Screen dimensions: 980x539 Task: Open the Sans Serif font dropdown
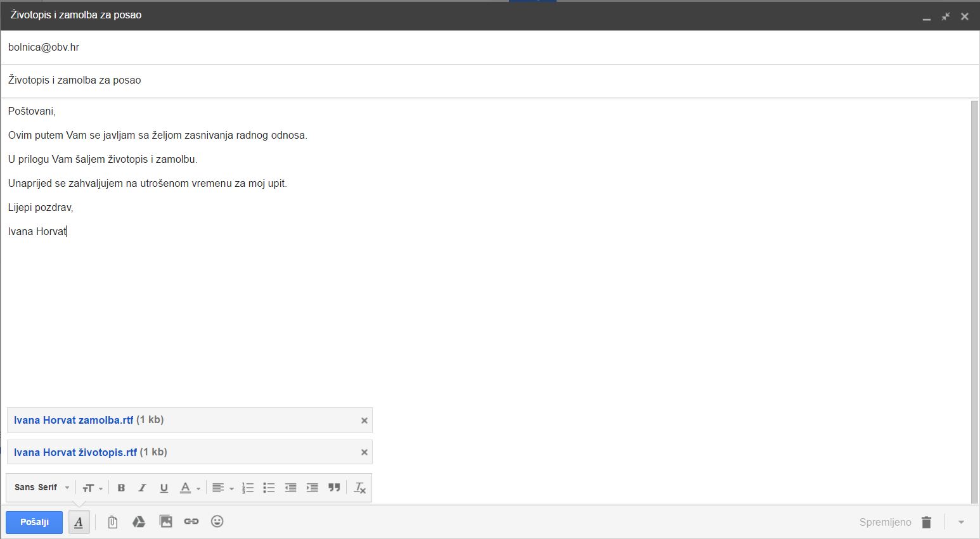(x=42, y=488)
